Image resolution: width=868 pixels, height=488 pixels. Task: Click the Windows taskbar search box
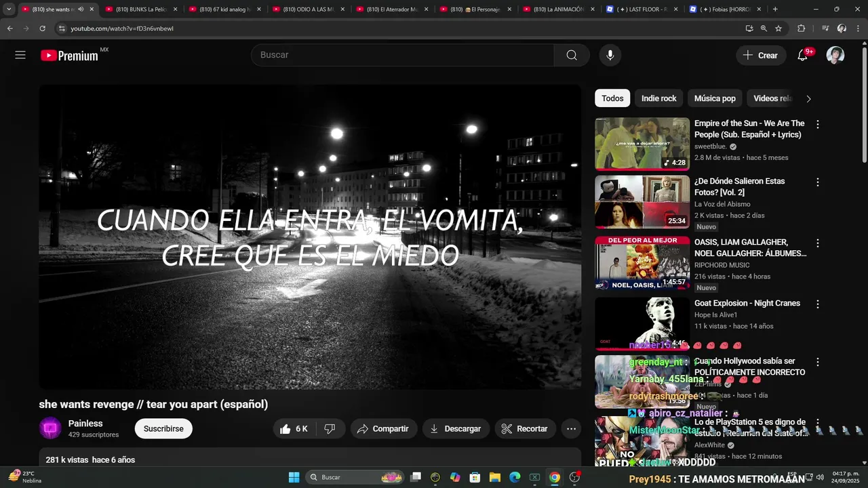pyautogui.click(x=355, y=477)
